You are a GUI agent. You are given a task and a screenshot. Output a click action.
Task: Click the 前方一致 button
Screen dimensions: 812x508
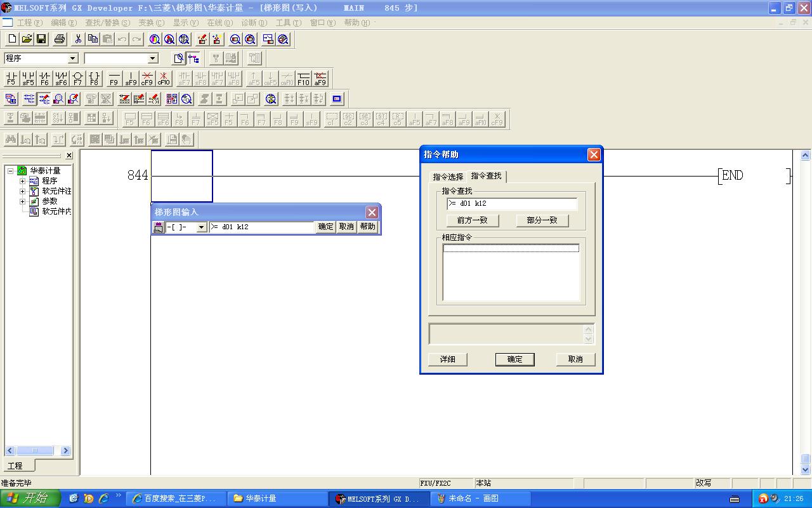click(x=473, y=220)
